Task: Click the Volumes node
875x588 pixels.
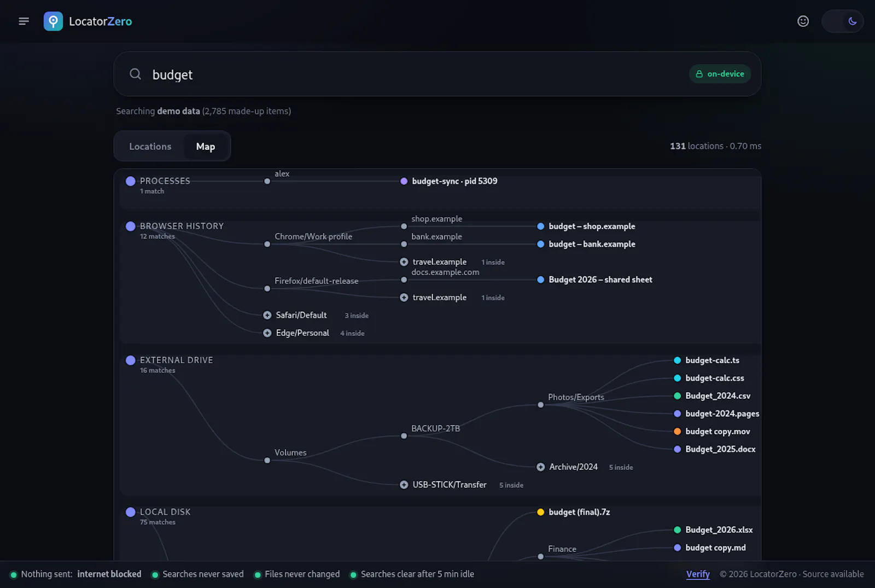Action: pos(267,460)
